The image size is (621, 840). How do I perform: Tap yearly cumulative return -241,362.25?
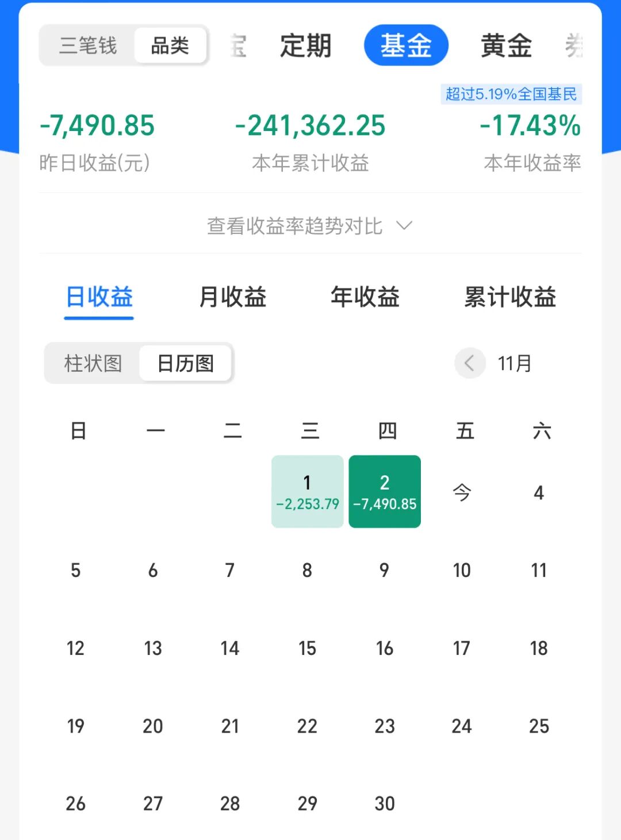coord(310,126)
